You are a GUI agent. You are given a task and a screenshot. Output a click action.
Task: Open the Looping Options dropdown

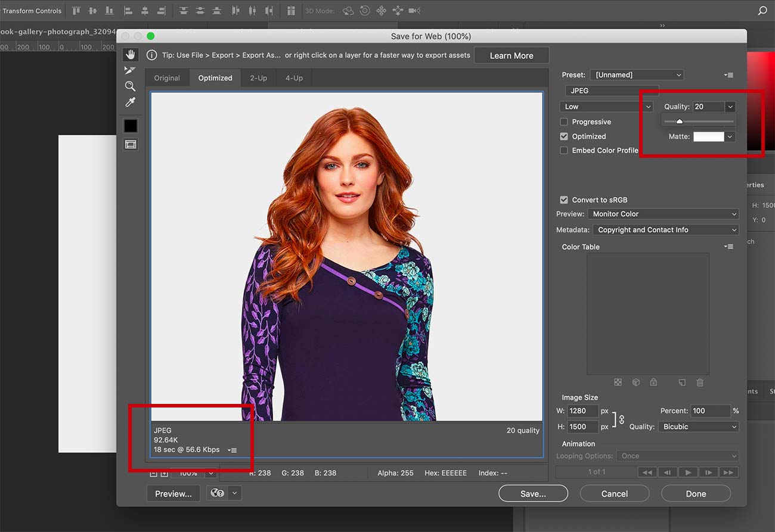677,456
